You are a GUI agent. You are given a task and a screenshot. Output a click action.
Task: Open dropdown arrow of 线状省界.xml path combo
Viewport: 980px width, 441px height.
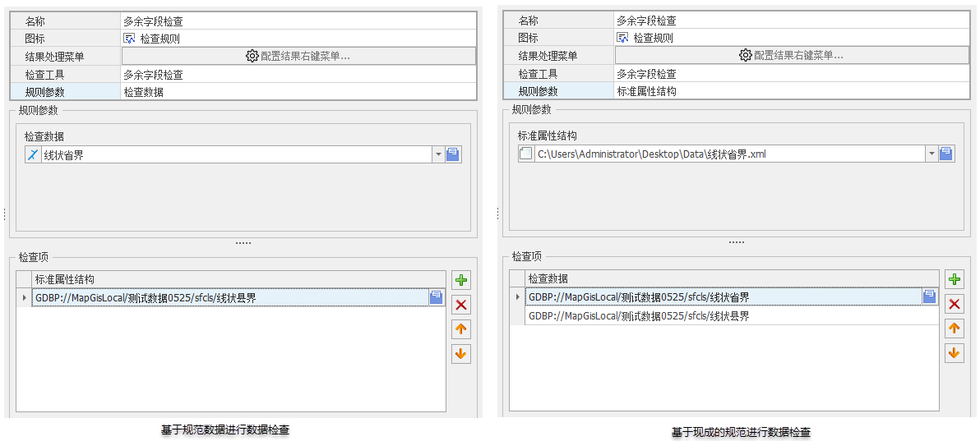[x=931, y=154]
